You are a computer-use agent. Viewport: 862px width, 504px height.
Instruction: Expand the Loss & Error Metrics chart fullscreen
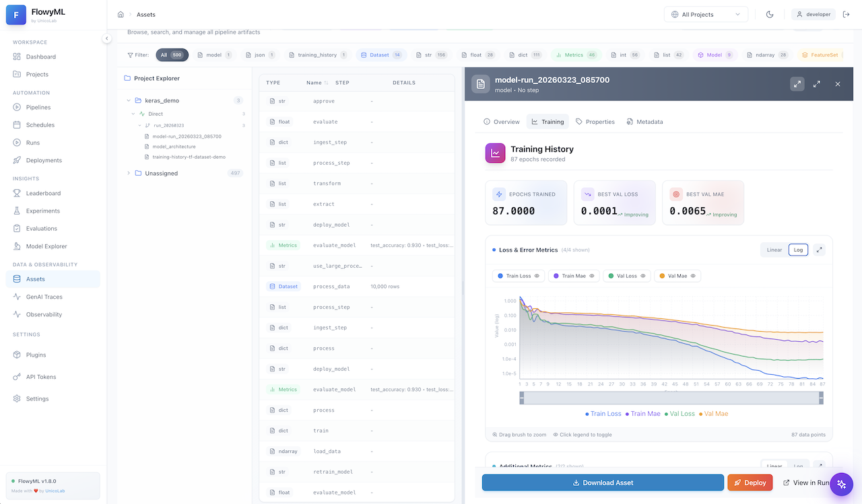(819, 250)
